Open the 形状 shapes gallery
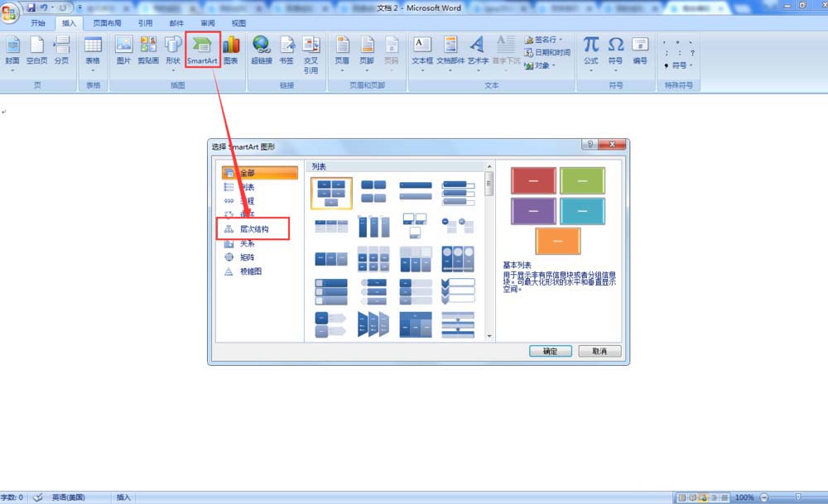828x504 pixels. coord(173,52)
